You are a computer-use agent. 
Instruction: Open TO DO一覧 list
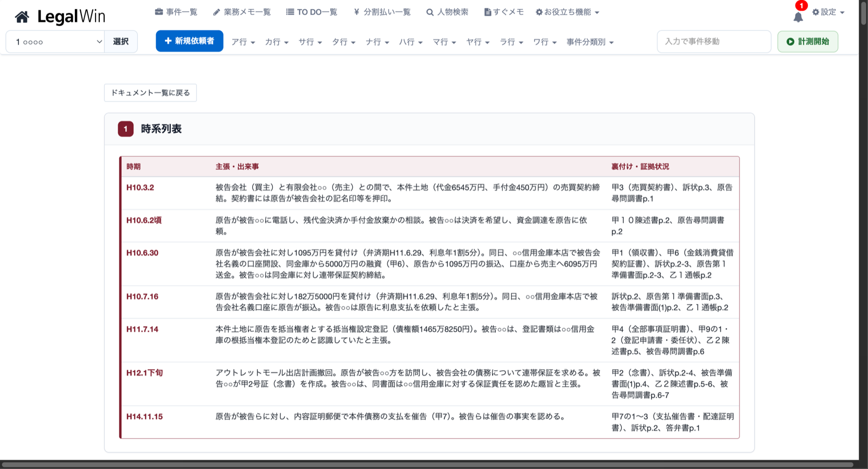312,12
